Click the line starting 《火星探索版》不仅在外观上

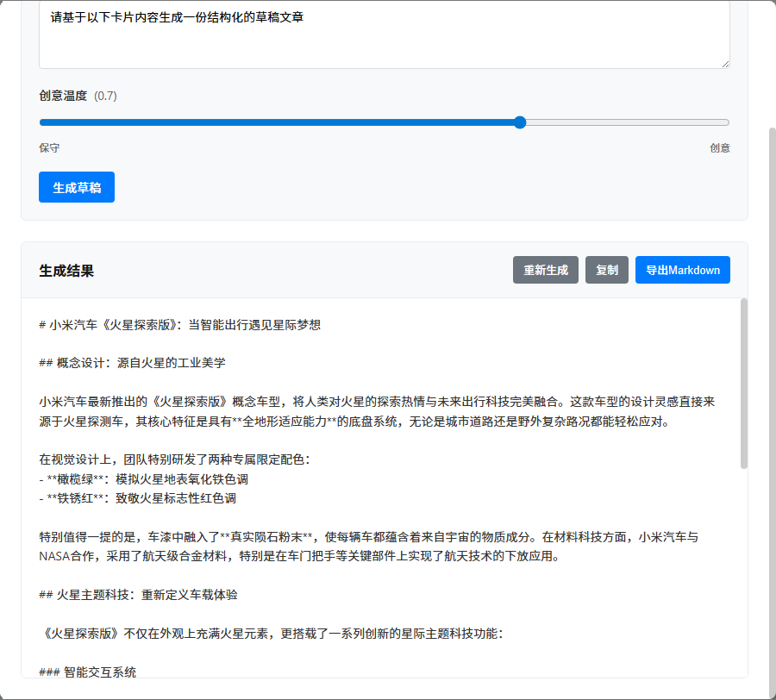point(272,634)
